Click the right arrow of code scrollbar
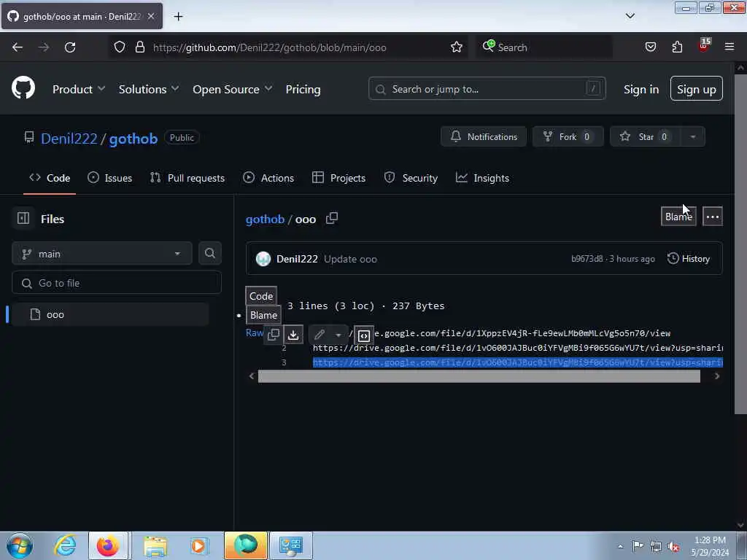Screen dimensions: 747x560 (716, 376)
